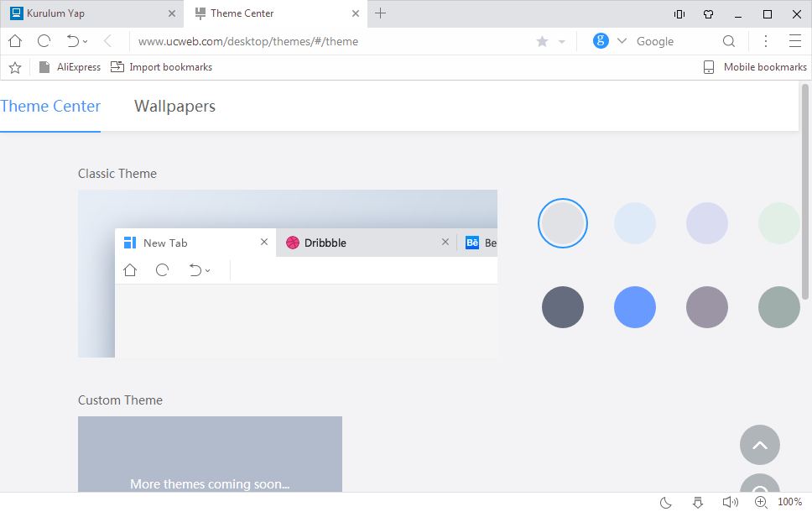
Task: Switch to the Wallpapers page tab
Action: (174, 107)
